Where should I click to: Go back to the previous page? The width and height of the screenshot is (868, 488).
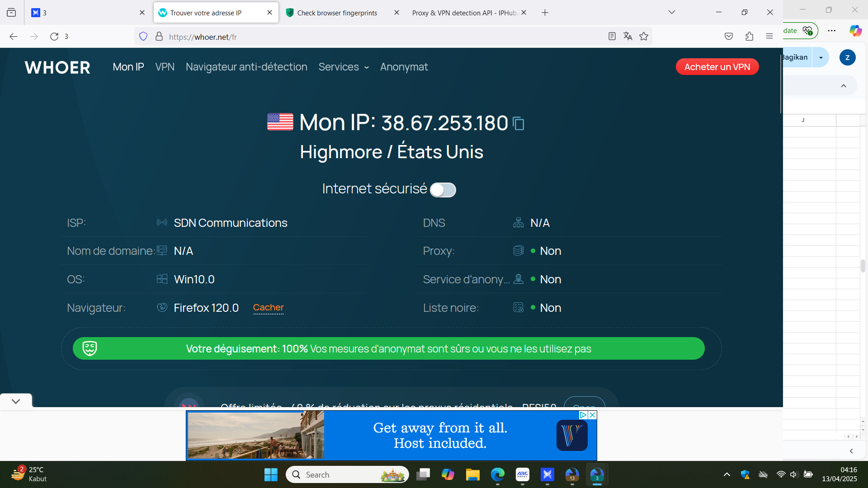point(14,37)
